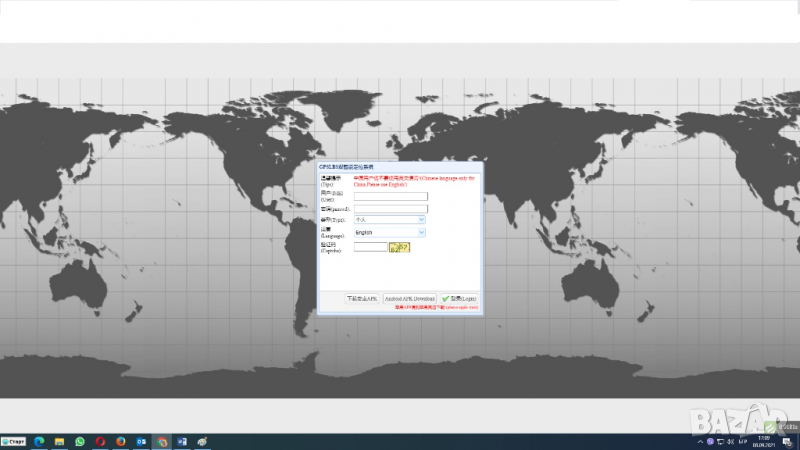This screenshot has width=800, height=450.
Task: Open Microsoft Edge from the taskbar
Action: click(40, 441)
